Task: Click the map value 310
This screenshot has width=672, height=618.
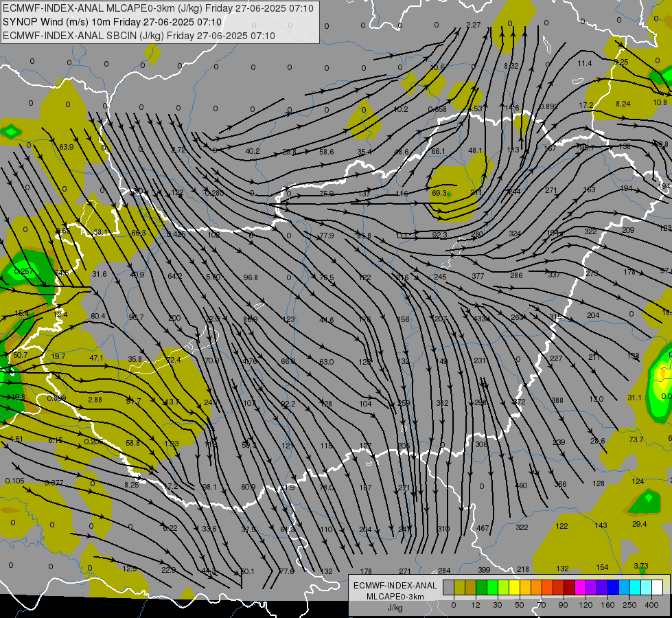Action: coord(443,529)
